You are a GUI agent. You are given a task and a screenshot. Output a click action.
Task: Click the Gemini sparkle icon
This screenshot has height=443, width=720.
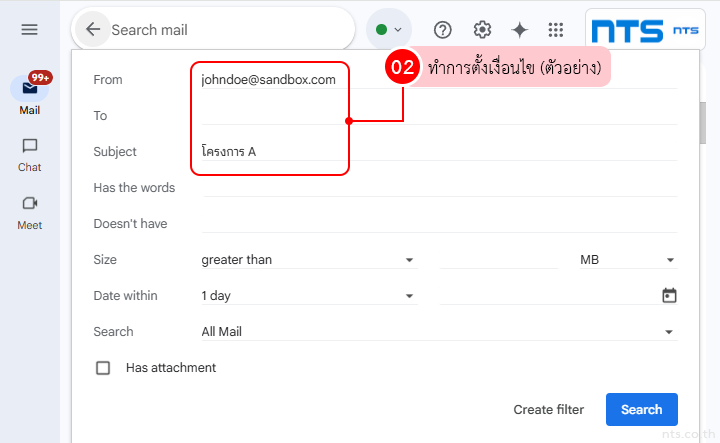pyautogui.click(x=520, y=30)
